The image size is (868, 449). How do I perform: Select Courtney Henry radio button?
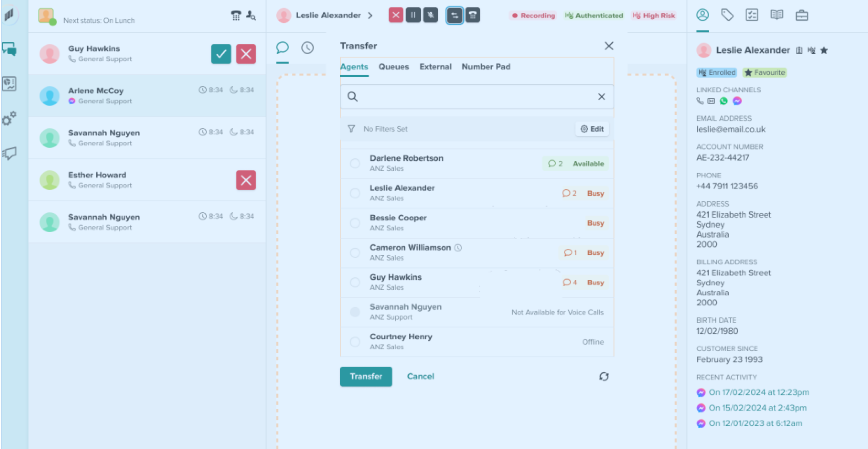[355, 342]
